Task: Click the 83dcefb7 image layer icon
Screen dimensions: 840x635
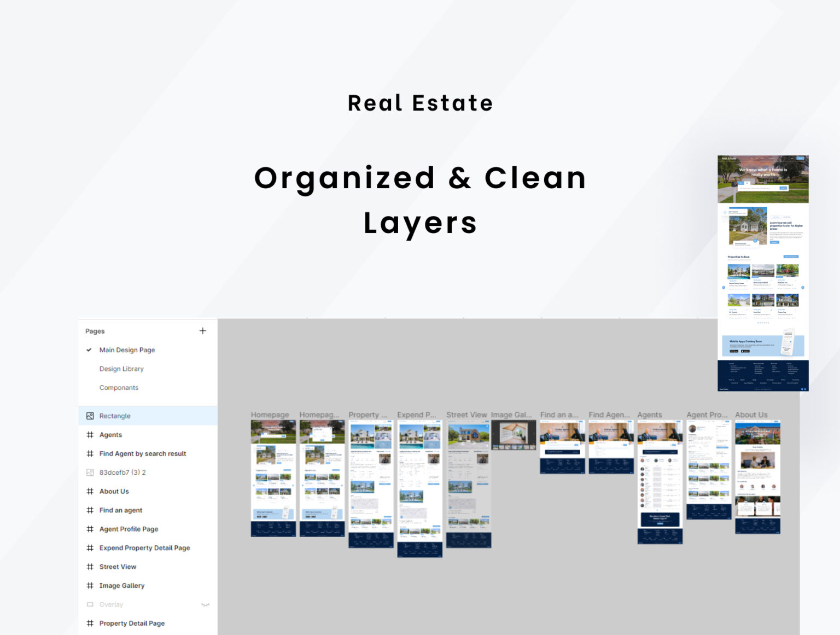Action: coord(90,473)
